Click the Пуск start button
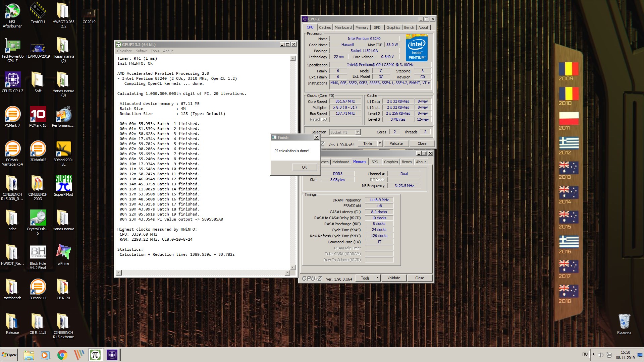Image resolution: width=644 pixels, height=362 pixels. point(9,355)
